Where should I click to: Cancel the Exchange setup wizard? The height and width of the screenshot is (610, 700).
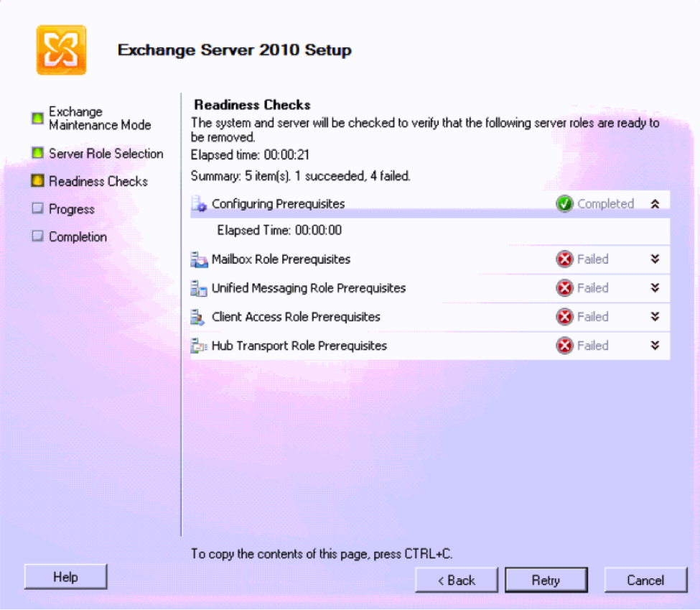[x=645, y=581]
